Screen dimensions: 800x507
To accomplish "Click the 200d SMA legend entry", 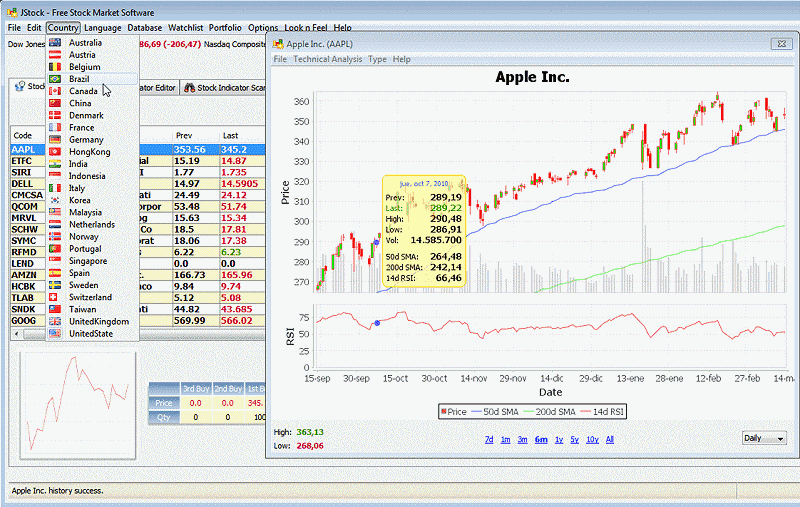I will tap(549, 412).
